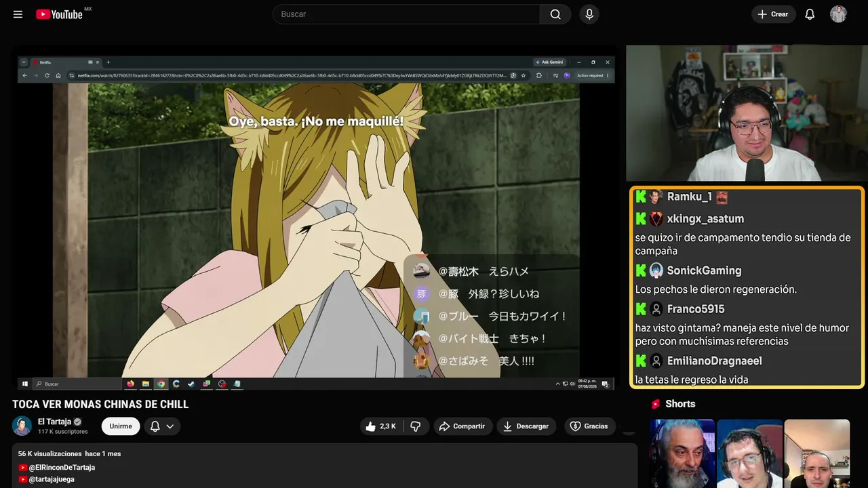This screenshot has width=868, height=488.
Task: Click chat username EmilianoDragnaeel
Action: pyautogui.click(x=715, y=361)
